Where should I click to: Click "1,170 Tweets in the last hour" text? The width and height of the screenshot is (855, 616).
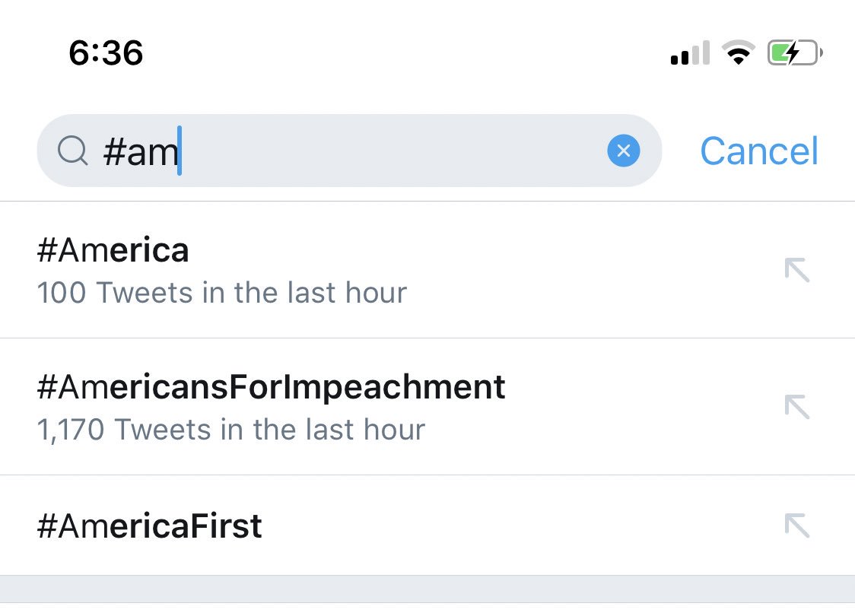[x=230, y=430]
